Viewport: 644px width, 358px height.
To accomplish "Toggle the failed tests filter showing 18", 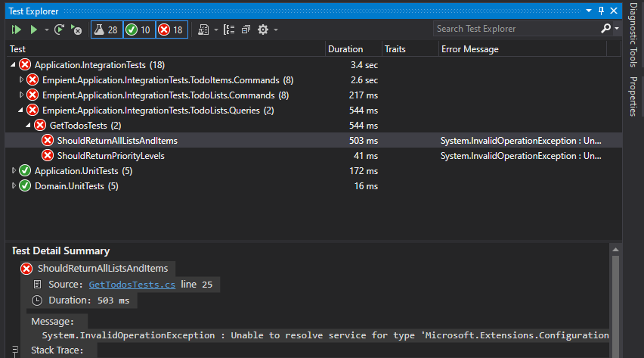I will pos(172,30).
